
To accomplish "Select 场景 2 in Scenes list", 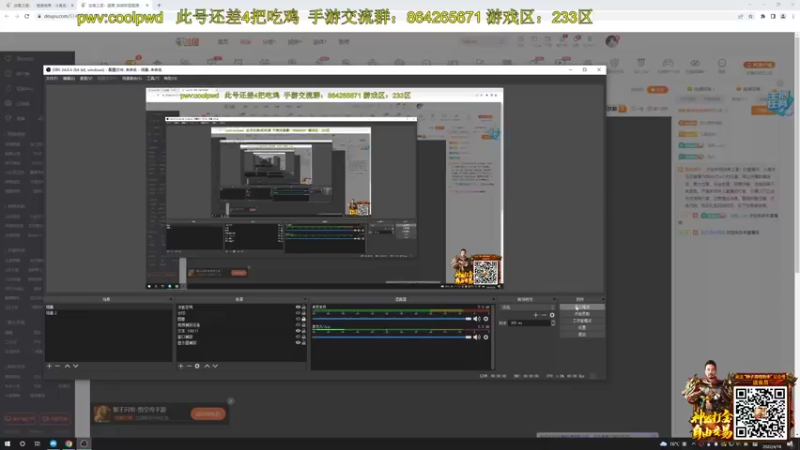I will coord(52,313).
